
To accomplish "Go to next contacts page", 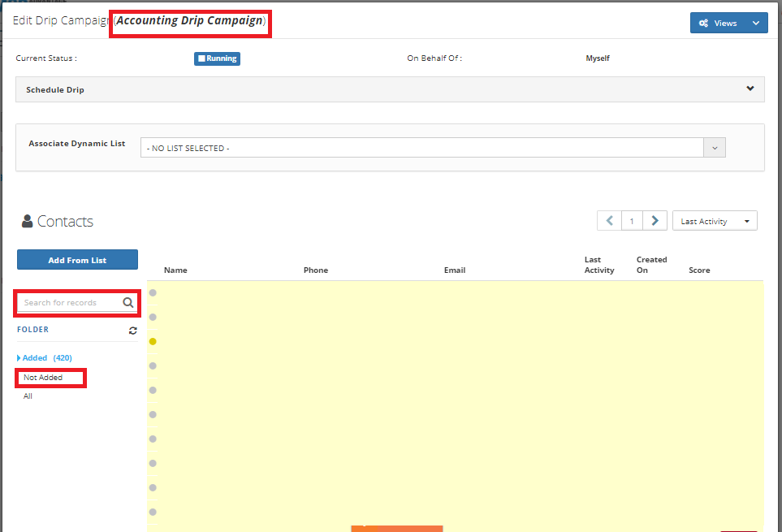I will [655, 220].
